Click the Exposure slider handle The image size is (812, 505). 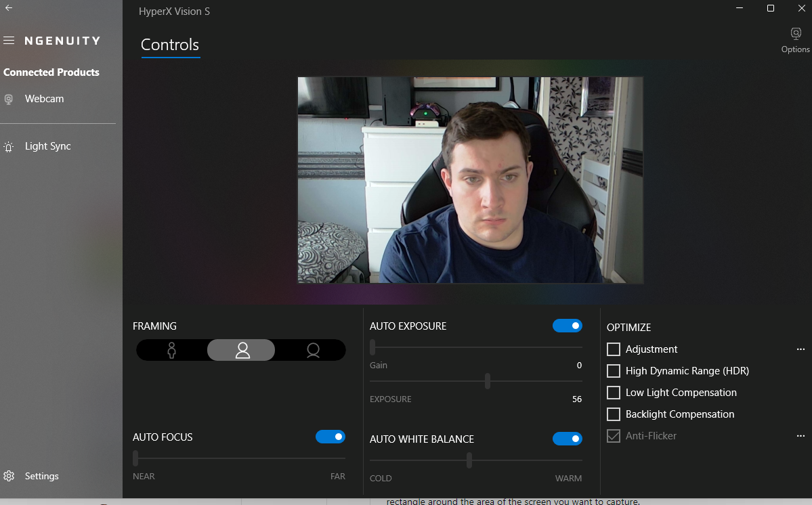[488, 381]
